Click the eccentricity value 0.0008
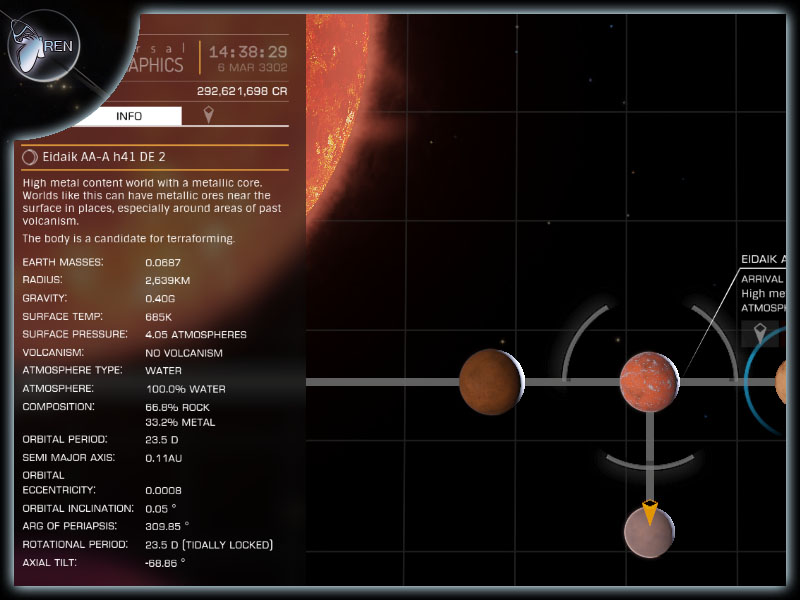800x600 pixels. [163, 490]
